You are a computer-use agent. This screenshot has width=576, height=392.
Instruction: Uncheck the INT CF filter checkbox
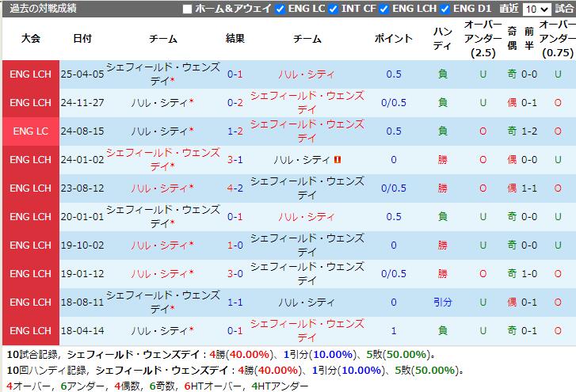[334, 10]
